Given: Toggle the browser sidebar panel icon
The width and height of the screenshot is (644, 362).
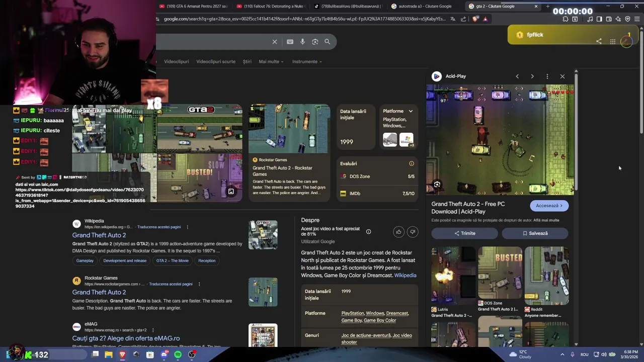Looking at the screenshot, I should (599, 19).
